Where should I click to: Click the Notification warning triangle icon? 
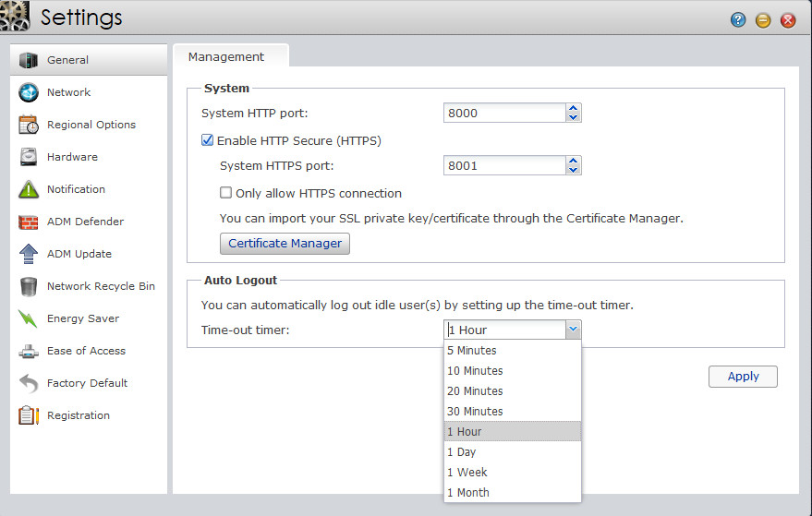29,189
